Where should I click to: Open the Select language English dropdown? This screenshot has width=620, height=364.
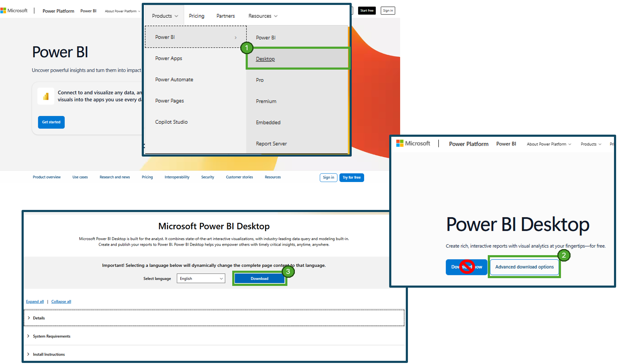click(x=201, y=278)
